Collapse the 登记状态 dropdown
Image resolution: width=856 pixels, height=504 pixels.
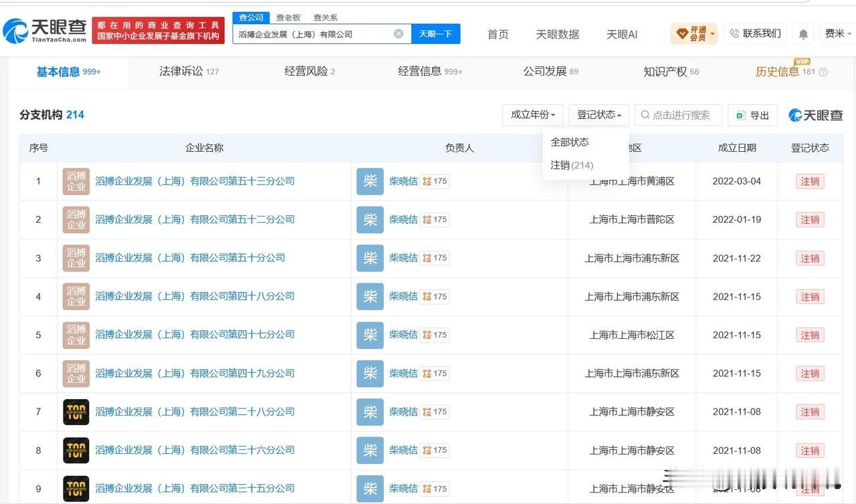pos(599,115)
